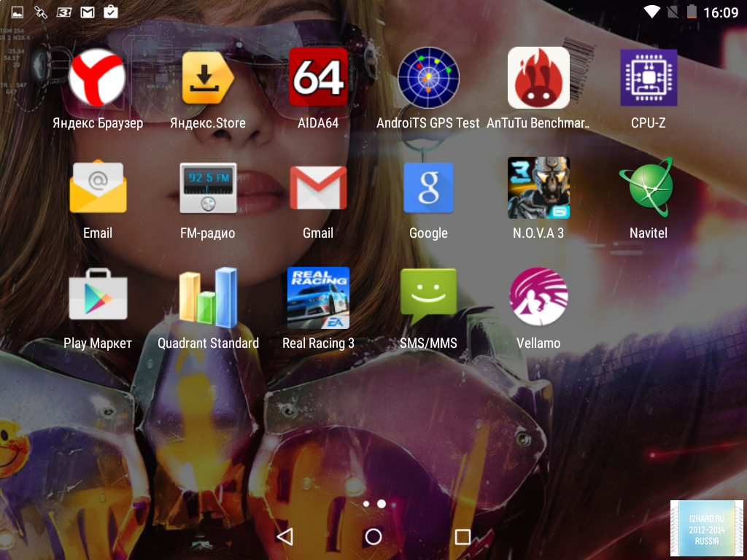Screen dimensions: 747x560
Task: Start the Real Racing 3 game
Action: coord(318,297)
